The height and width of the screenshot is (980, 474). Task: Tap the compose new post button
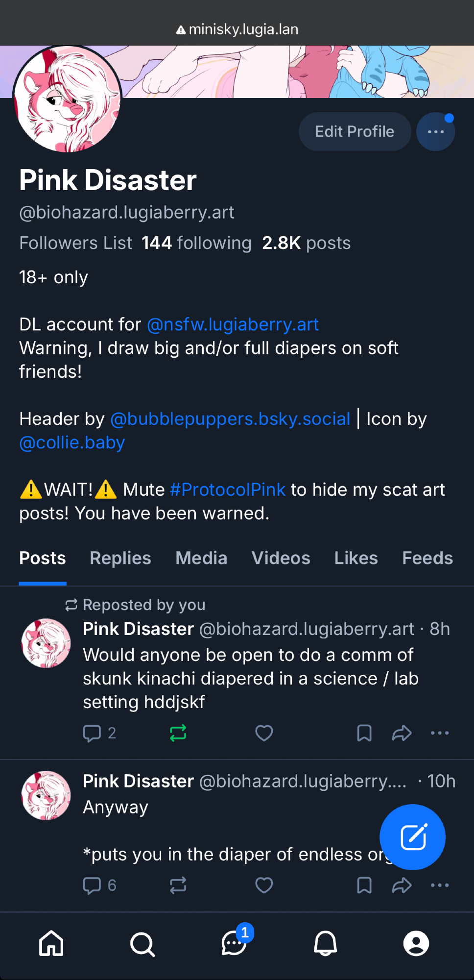412,837
